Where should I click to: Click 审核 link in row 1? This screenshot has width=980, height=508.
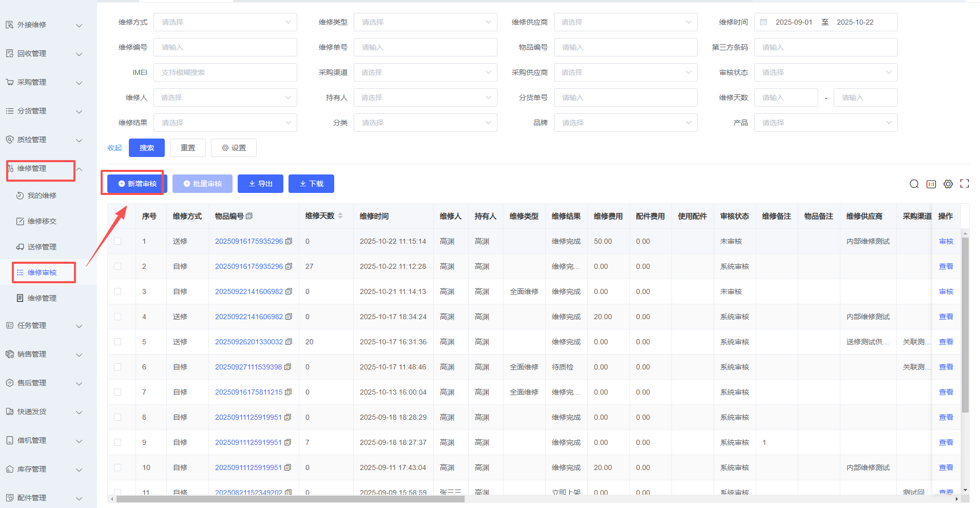pos(946,241)
